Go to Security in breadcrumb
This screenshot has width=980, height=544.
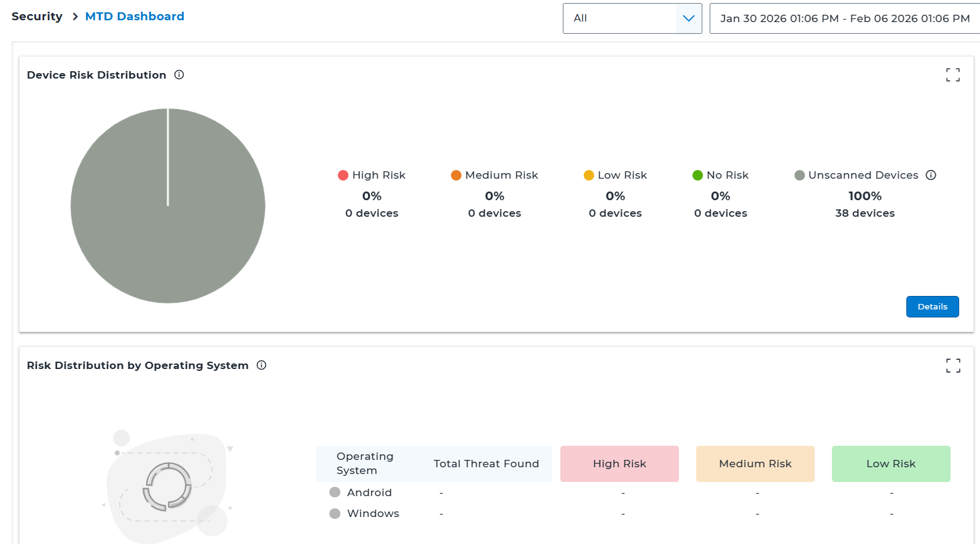point(37,17)
